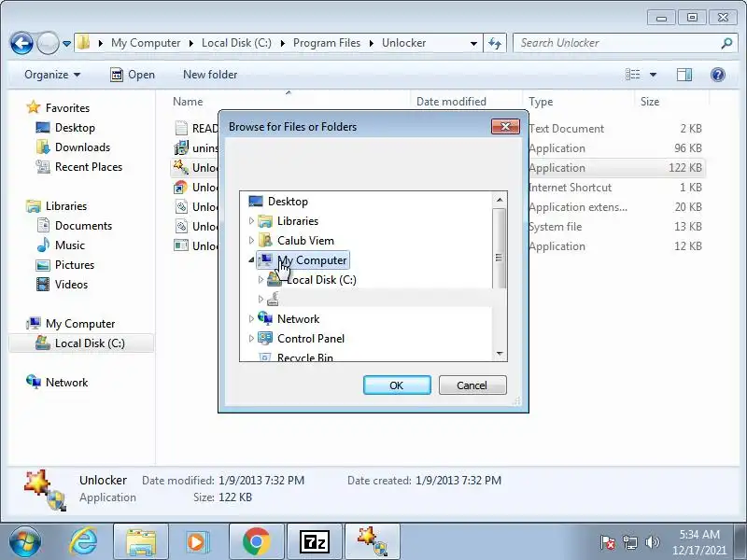Viewport: 747px width, 560px height.
Task: Open Videos library in navigation pane
Action: (x=71, y=285)
